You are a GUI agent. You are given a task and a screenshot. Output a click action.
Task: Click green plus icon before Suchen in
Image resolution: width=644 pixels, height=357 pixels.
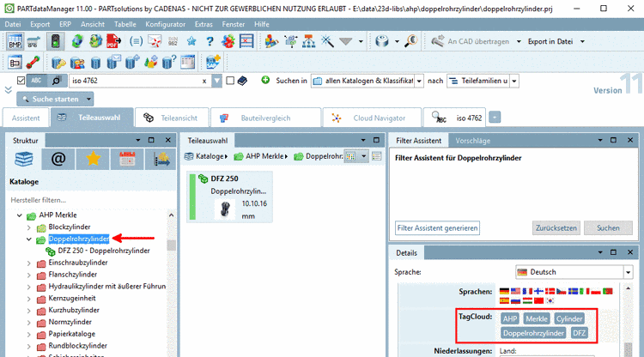pyautogui.click(x=265, y=80)
